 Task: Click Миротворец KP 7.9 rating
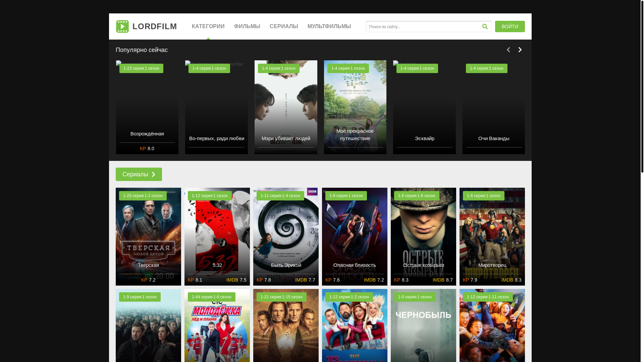click(470, 280)
